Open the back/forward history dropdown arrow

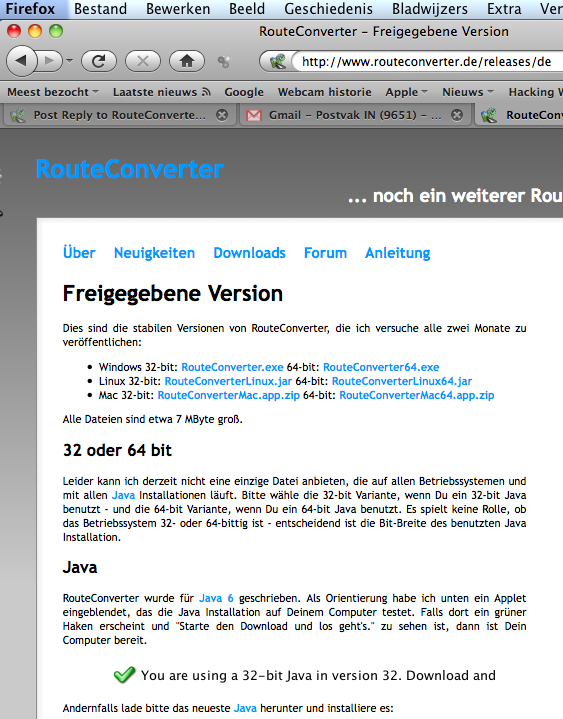70,61
